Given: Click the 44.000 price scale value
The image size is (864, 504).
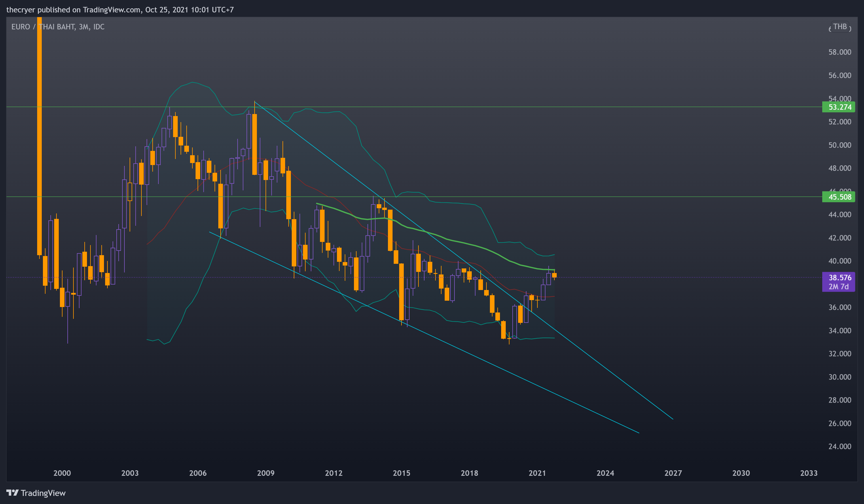Looking at the screenshot, I should [x=840, y=215].
